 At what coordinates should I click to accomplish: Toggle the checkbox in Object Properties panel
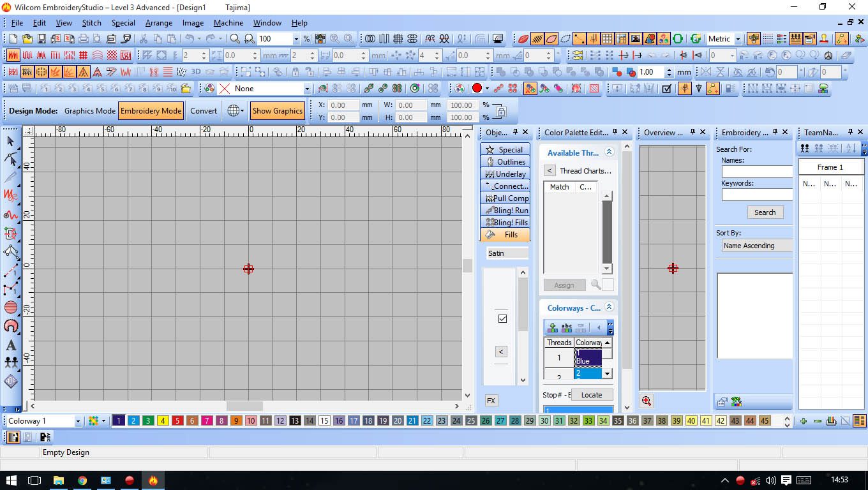[502, 318]
